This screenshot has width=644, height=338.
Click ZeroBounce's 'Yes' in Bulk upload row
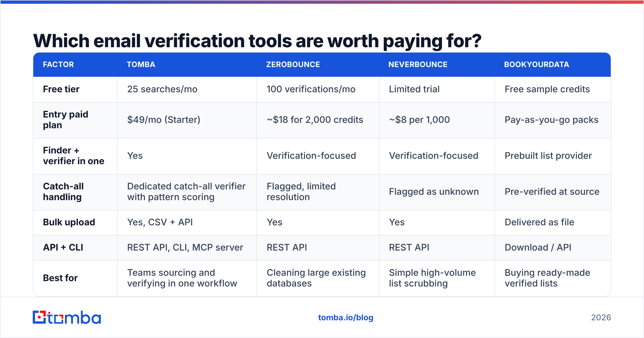point(275,222)
